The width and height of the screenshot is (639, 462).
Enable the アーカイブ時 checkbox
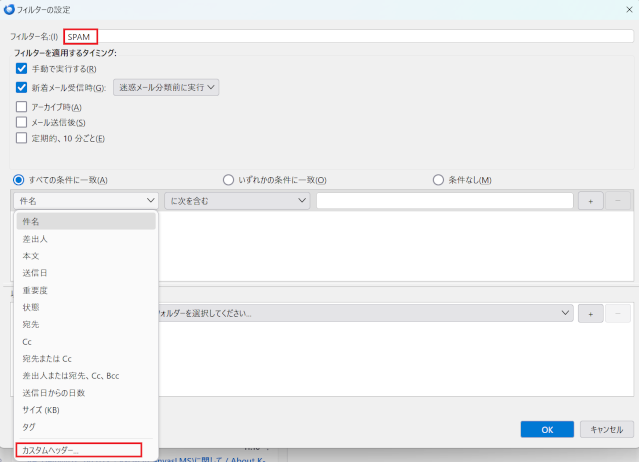click(x=22, y=107)
